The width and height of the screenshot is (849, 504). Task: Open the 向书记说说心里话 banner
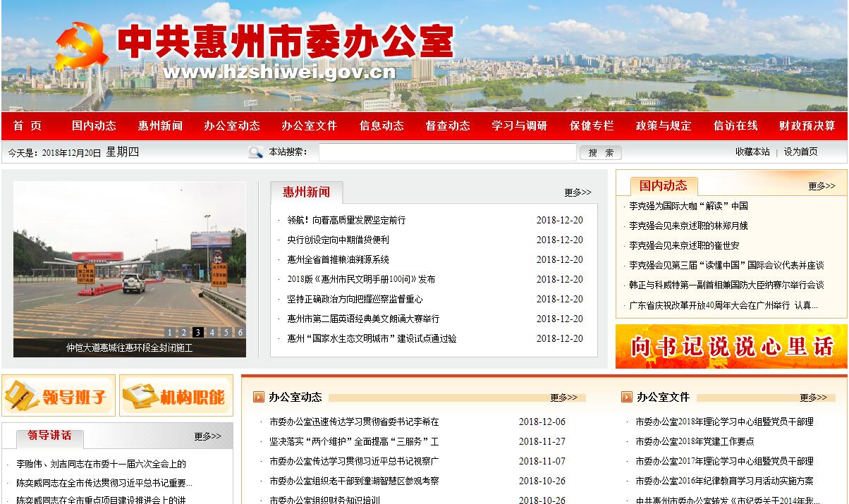click(x=731, y=346)
